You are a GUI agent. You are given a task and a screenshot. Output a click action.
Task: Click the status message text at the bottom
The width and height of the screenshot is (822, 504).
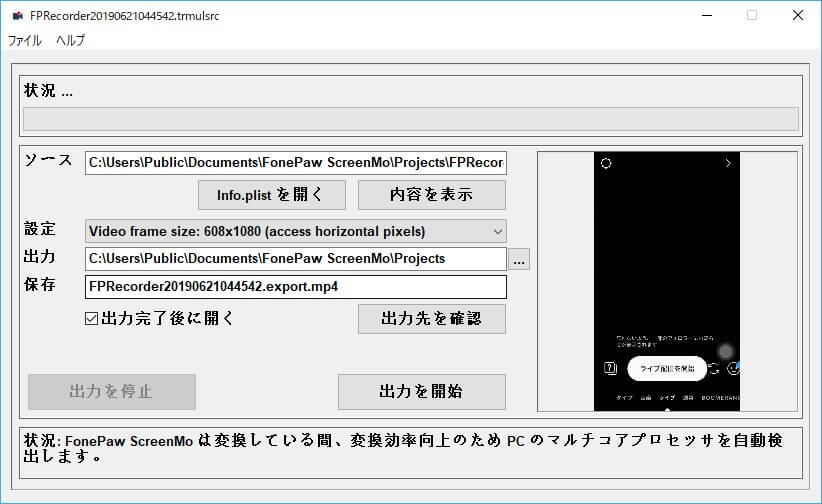[x=403, y=448]
